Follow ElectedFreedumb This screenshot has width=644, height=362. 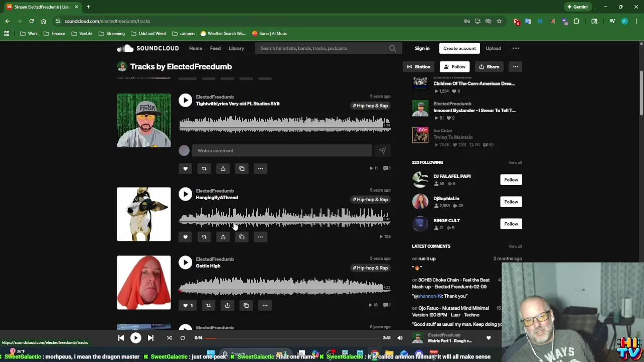point(454,67)
